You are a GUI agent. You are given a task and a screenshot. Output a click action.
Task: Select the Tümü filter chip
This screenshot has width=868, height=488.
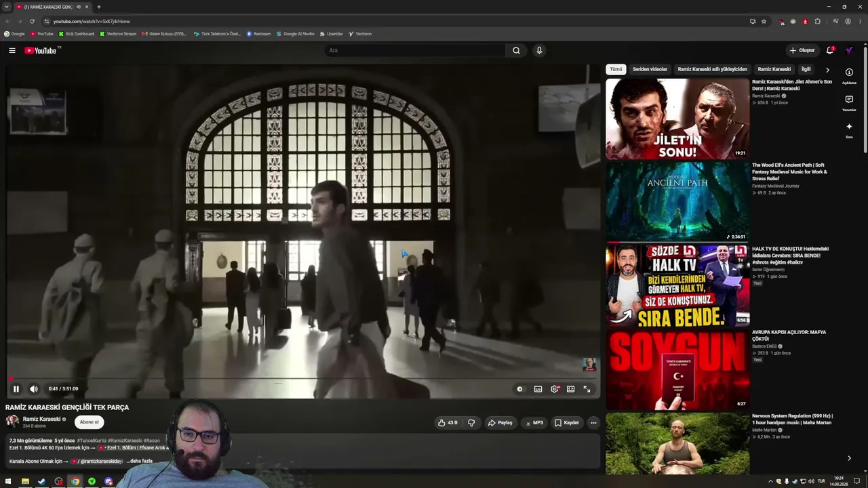(616, 69)
